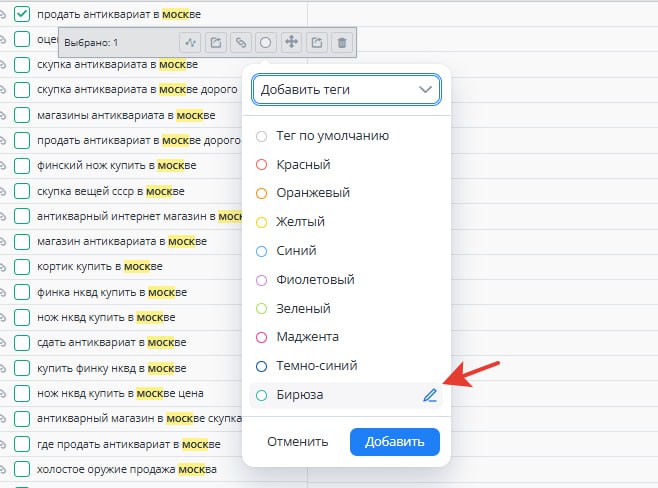Click the trash delete icon in toolbar
The height and width of the screenshot is (488, 658).
tap(342, 42)
